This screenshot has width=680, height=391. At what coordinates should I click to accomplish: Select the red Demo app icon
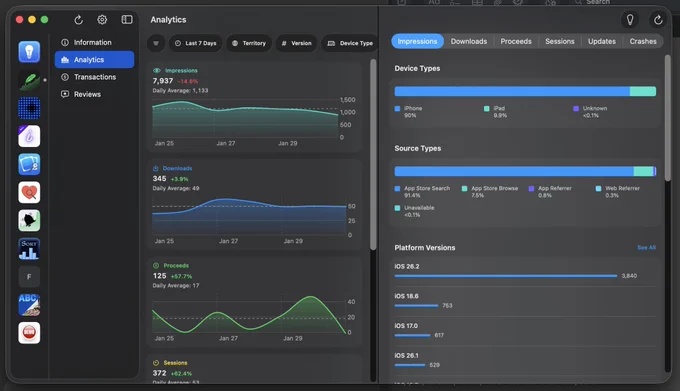tap(29, 333)
